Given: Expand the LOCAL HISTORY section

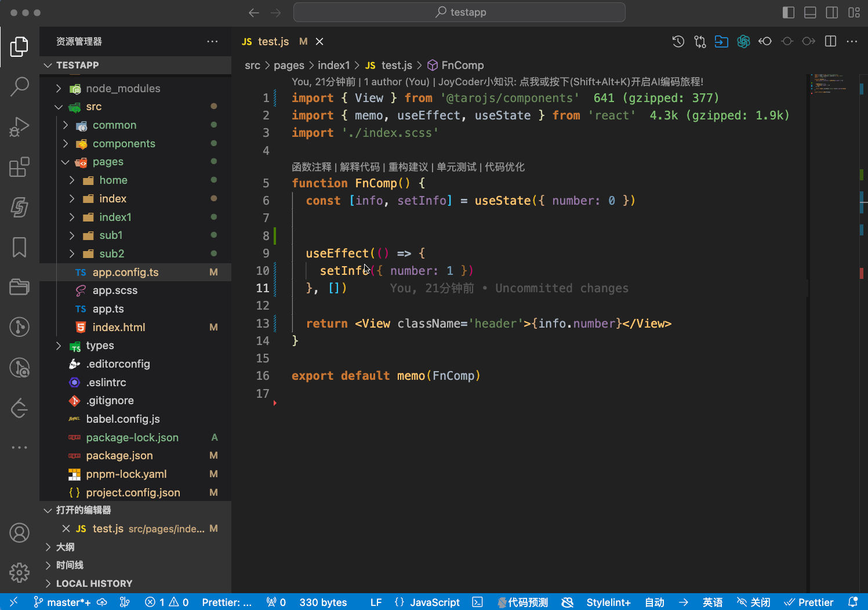Looking at the screenshot, I should tap(135, 583).
